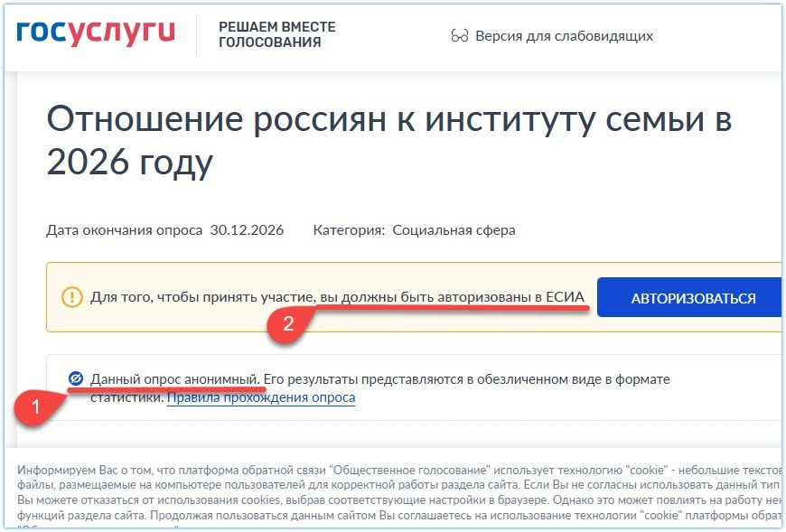The image size is (786, 532).
Task: Click text "Данный опрос анонимный."
Action: coord(175,379)
